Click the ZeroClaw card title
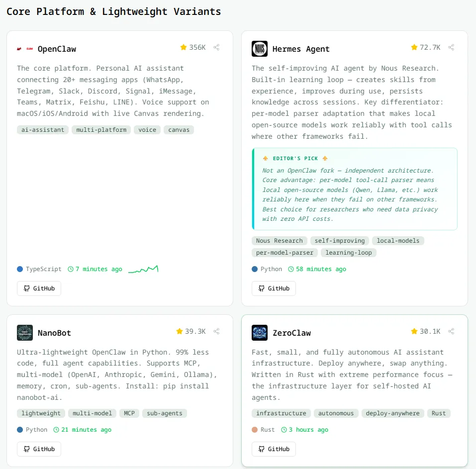Screen dimensions: 476x469 coord(292,333)
